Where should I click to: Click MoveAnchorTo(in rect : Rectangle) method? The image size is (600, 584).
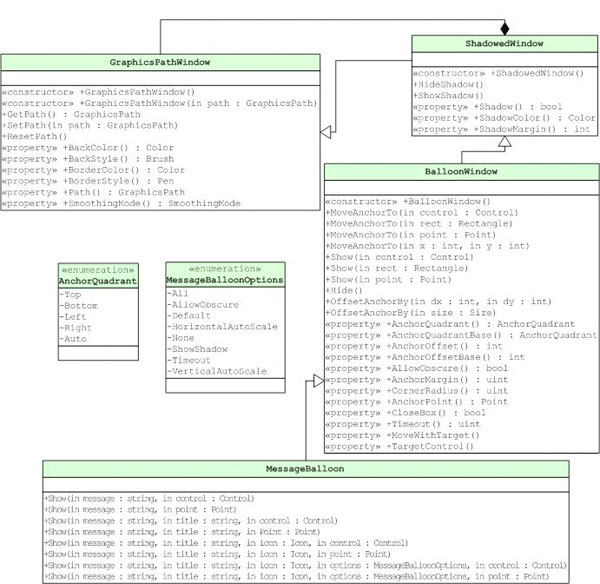click(x=419, y=223)
